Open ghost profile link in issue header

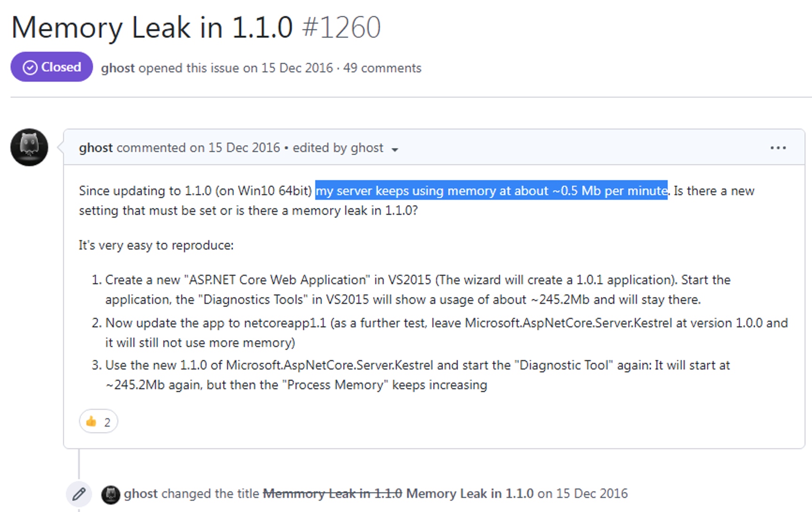(118, 68)
